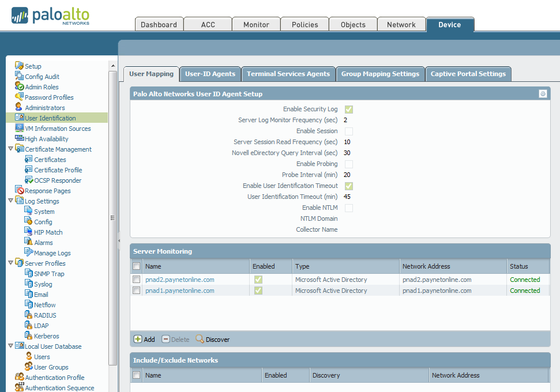Click the Response Pages icon
The height and width of the screenshot is (392, 560).
pyautogui.click(x=20, y=191)
